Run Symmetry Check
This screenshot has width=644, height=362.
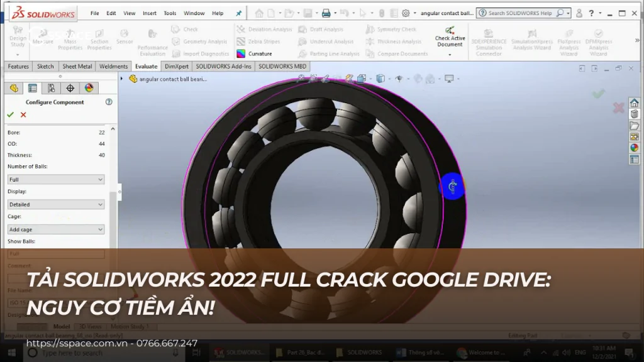391,29
